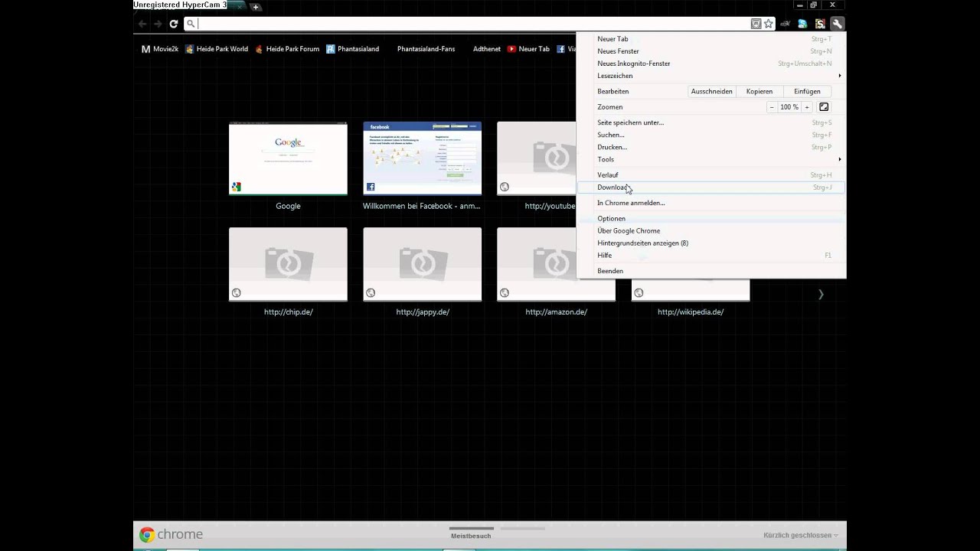Click the S extension icon beside wrench
The width and height of the screenshot is (980, 551).
820,24
